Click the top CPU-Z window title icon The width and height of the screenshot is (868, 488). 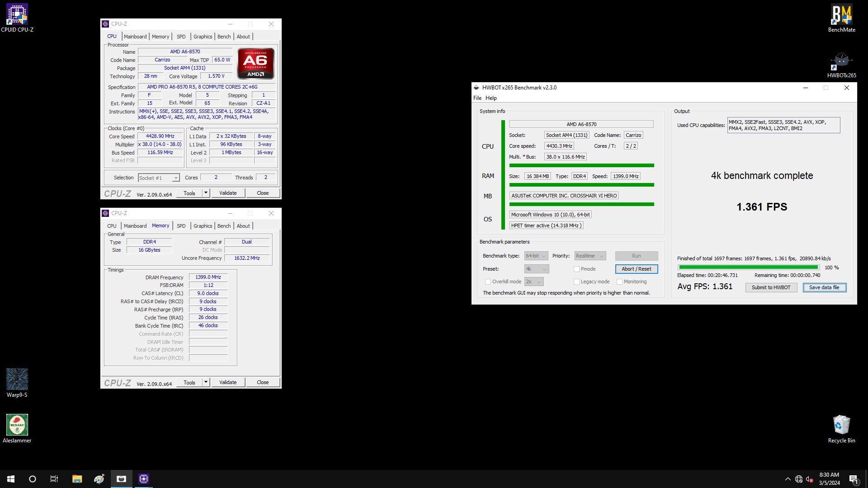click(x=105, y=24)
